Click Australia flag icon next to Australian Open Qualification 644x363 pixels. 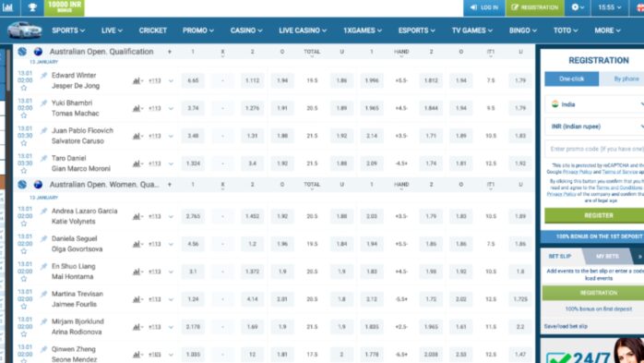point(38,52)
